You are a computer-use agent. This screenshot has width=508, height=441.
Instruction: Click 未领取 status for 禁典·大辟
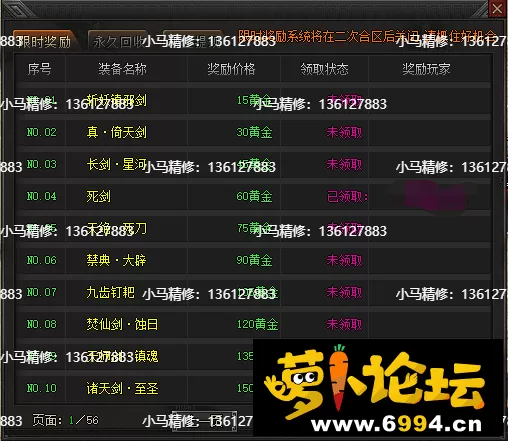click(344, 260)
